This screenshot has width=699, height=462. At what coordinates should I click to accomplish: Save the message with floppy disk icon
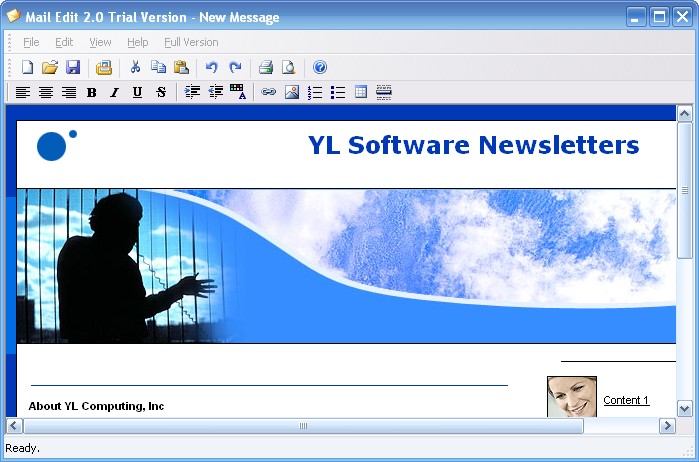pos(73,67)
